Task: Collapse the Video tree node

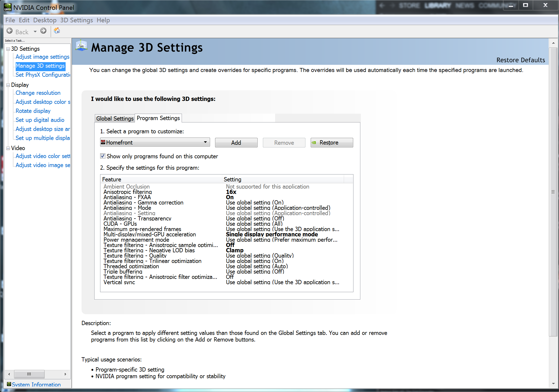Action: click(x=8, y=148)
